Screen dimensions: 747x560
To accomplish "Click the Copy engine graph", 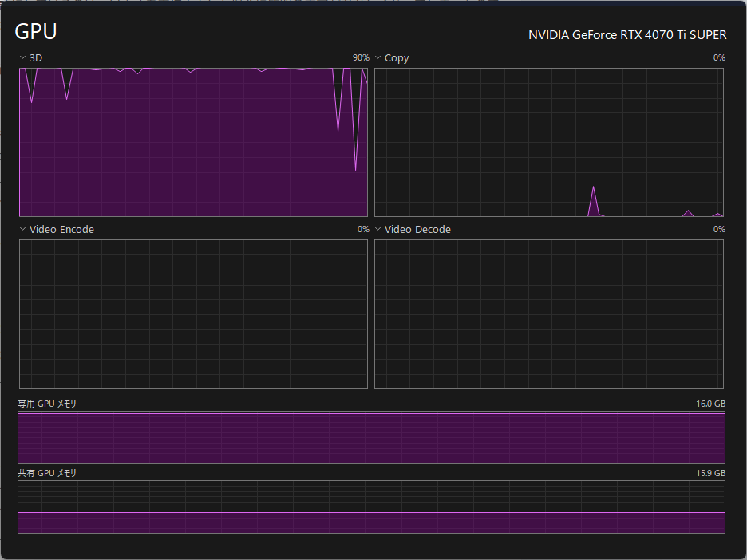I will (x=549, y=142).
